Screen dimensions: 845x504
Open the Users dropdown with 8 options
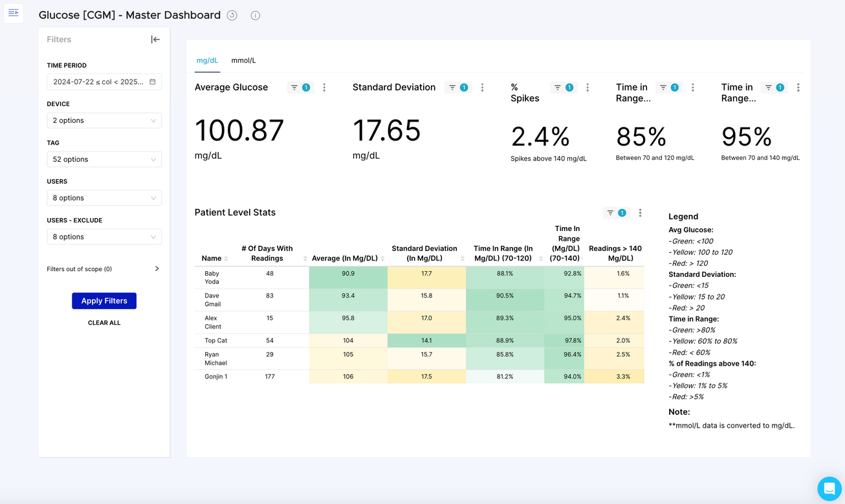click(104, 198)
